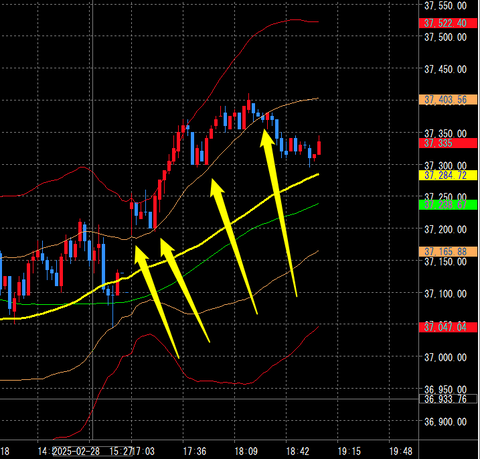Click the 37,300.00 axis value
The image size is (480, 459).
coord(445,165)
